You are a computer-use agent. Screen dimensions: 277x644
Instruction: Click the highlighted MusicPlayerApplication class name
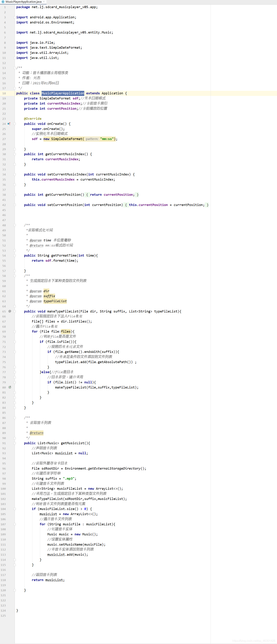click(63, 93)
